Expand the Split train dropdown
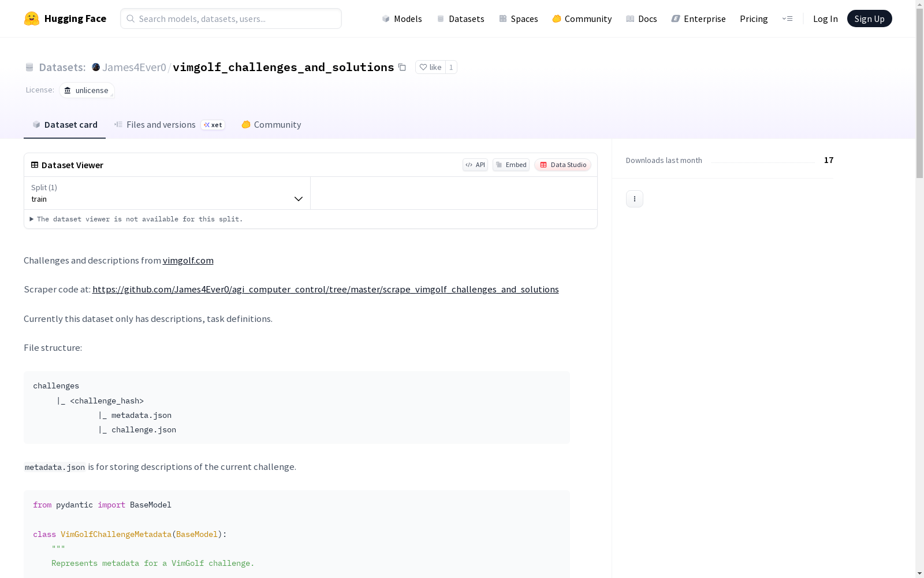924x578 pixels. (167, 193)
